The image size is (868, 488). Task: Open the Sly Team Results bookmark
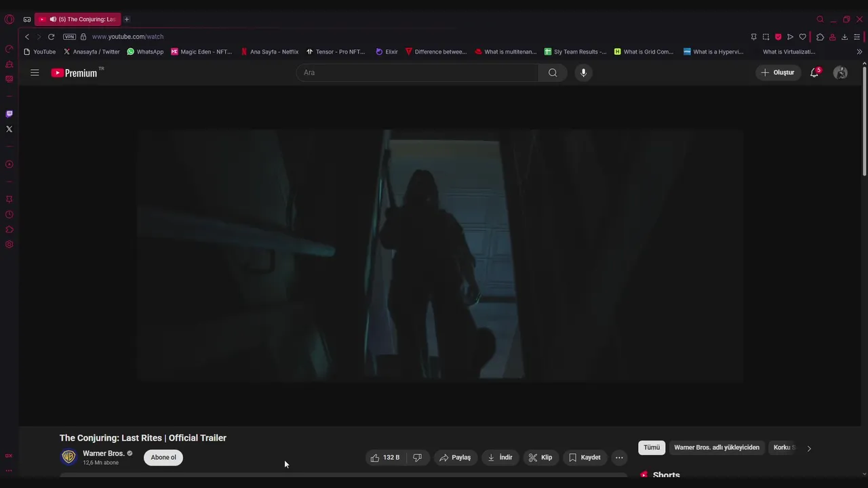point(576,52)
